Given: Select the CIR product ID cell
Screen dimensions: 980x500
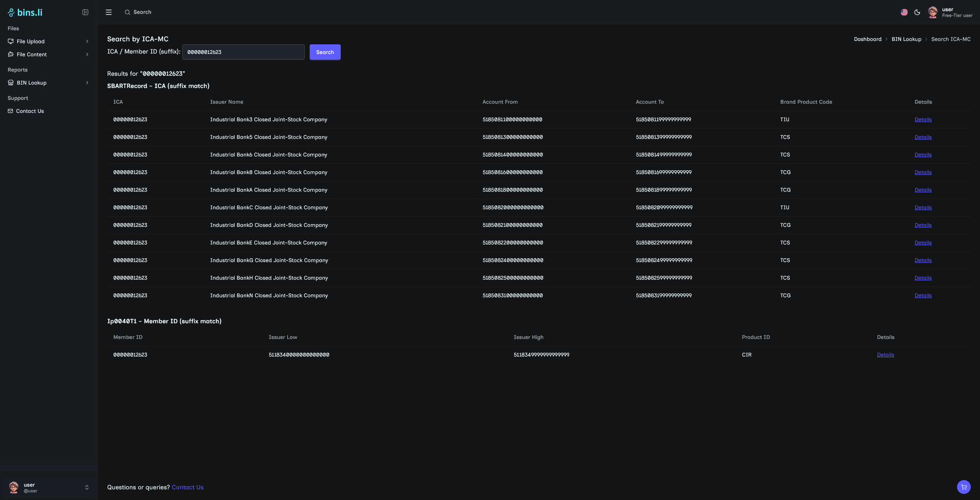Looking at the screenshot, I should (746, 355).
